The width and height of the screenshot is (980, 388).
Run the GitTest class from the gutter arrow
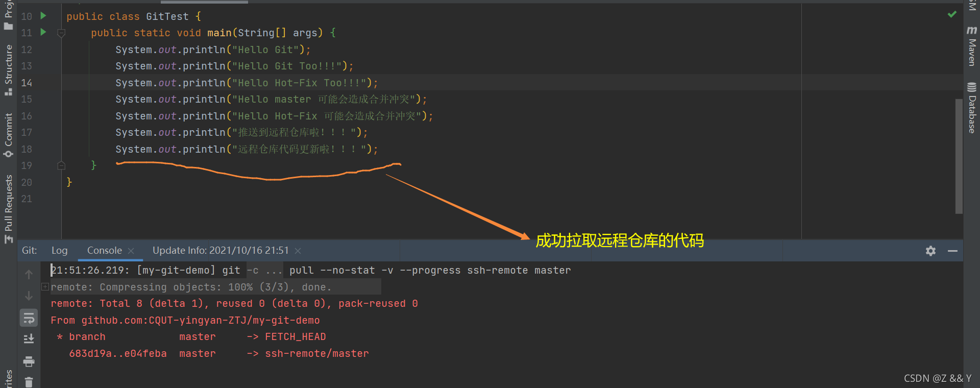(43, 16)
